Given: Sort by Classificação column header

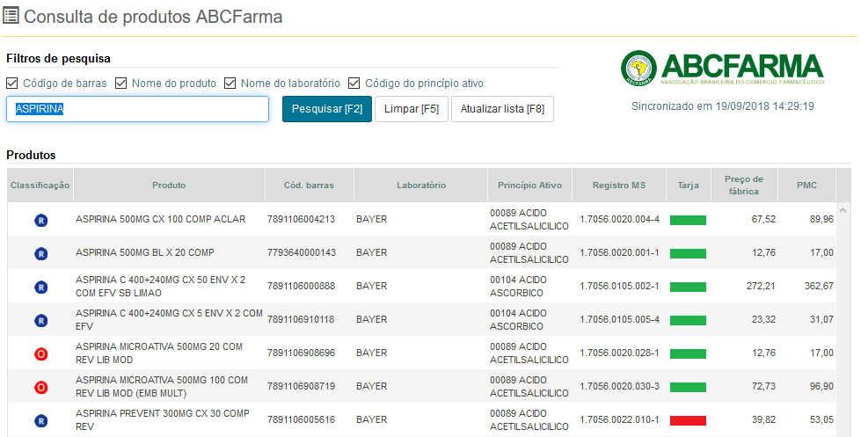Looking at the screenshot, I should [40, 186].
